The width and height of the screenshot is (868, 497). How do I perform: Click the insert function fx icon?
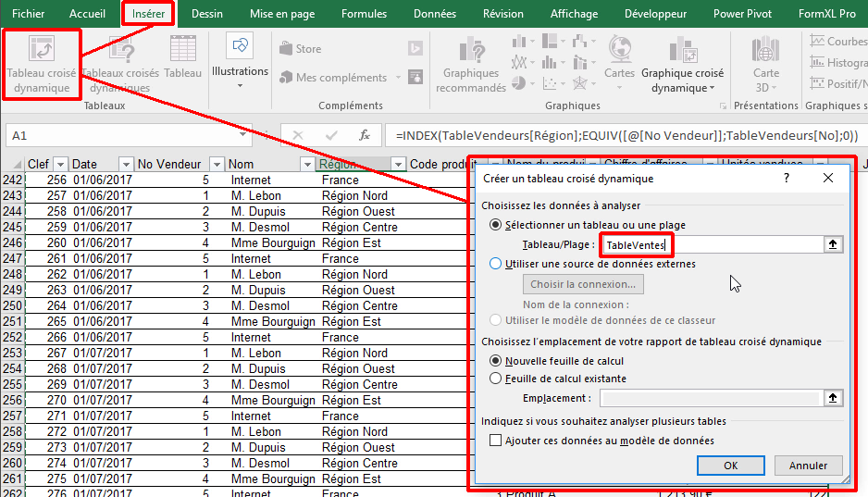[x=365, y=135]
